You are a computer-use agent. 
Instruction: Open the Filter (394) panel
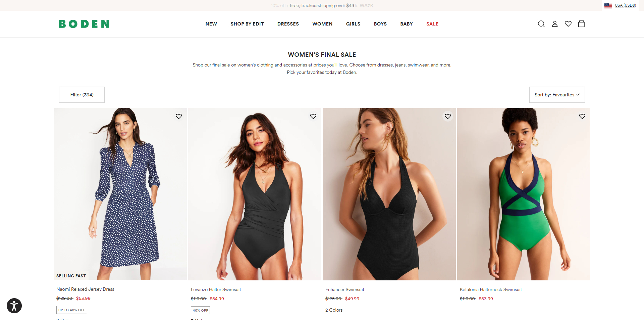point(82,95)
